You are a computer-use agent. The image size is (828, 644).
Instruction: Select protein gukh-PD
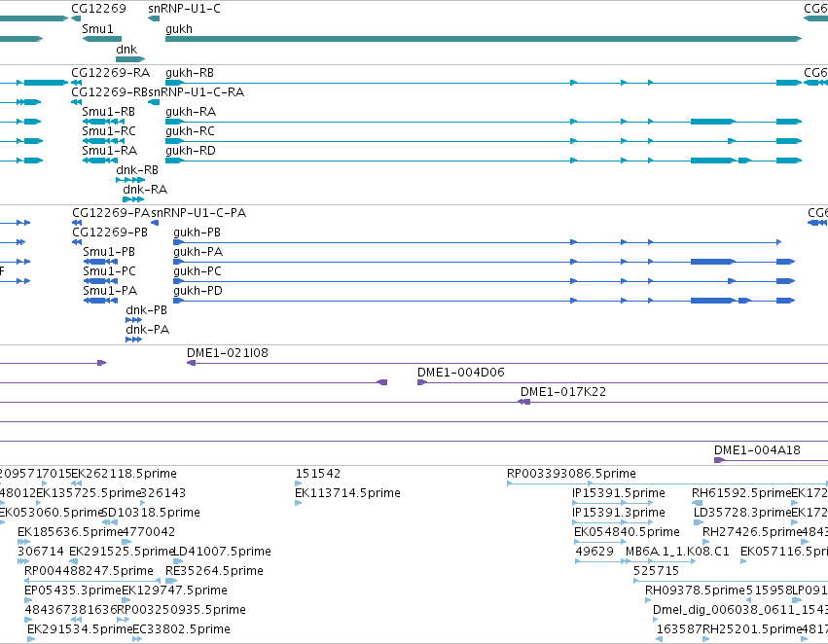(485, 301)
